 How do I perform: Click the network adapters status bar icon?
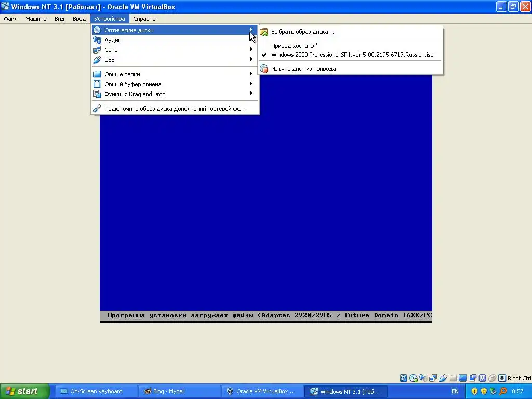tap(433, 378)
